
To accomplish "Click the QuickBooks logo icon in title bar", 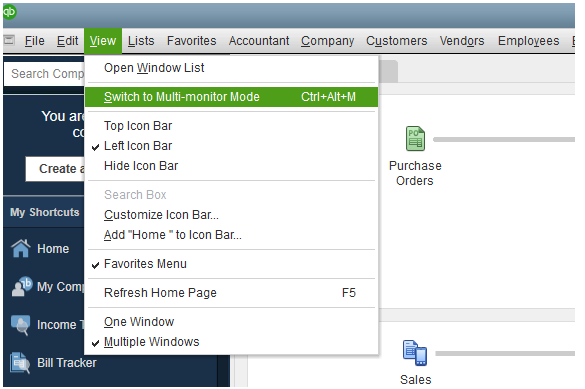I will pos(9,12).
